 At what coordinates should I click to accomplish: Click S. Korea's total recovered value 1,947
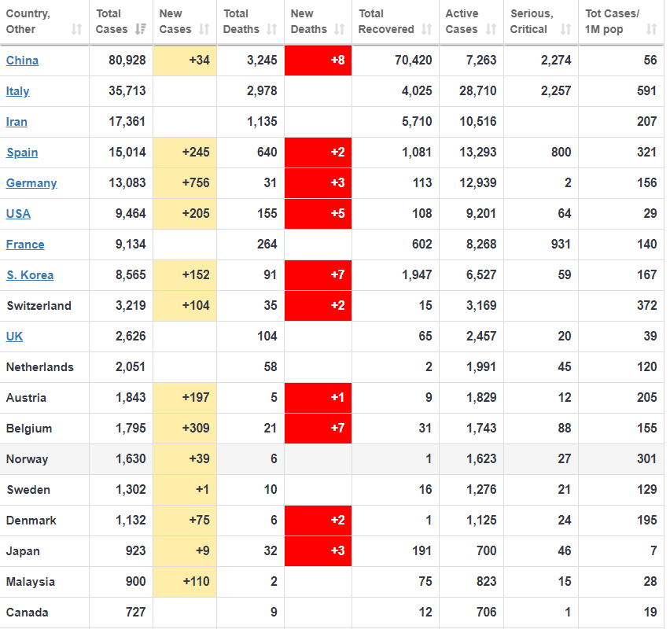pyautogui.click(x=417, y=274)
